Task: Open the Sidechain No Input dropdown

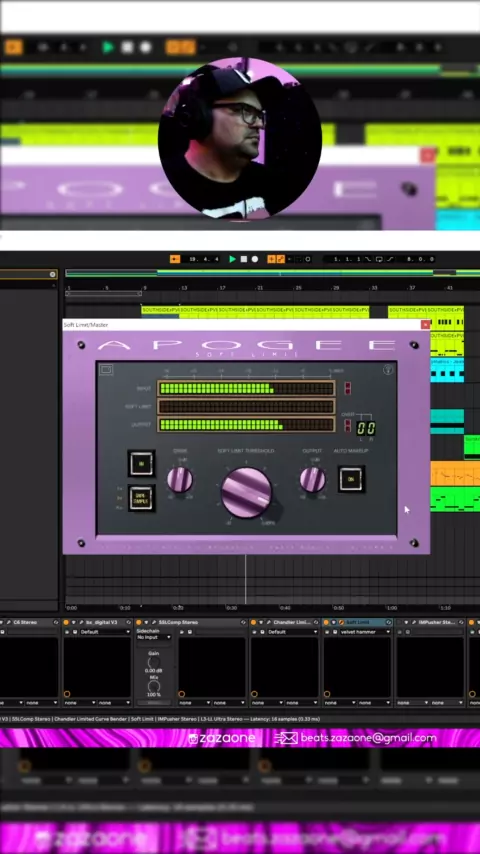Action: tap(154, 637)
